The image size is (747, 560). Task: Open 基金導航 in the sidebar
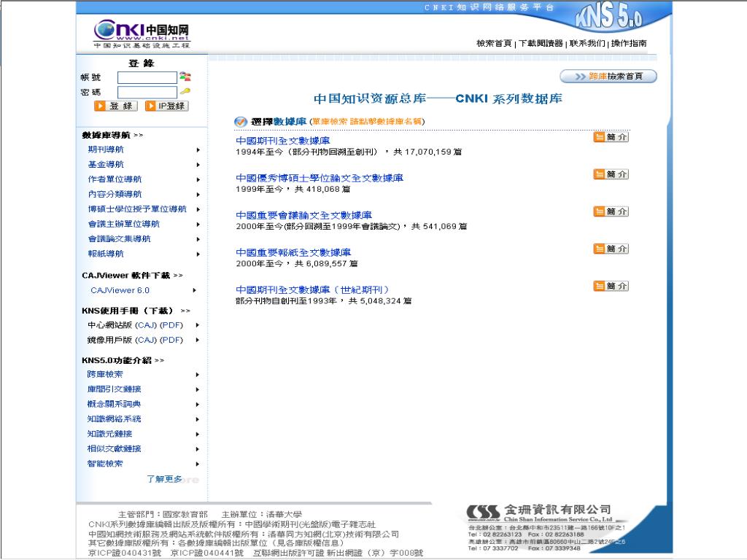tap(106, 164)
